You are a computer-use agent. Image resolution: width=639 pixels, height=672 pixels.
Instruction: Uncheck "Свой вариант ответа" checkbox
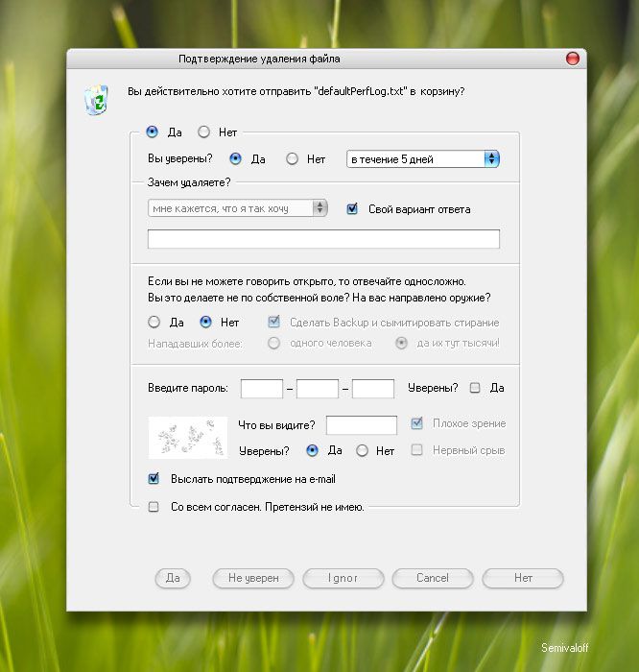[x=352, y=208]
